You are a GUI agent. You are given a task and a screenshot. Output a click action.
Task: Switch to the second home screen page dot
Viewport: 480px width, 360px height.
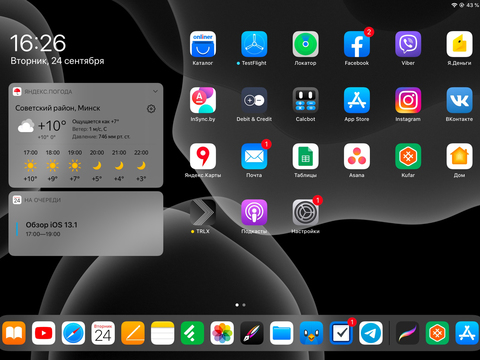click(x=244, y=305)
